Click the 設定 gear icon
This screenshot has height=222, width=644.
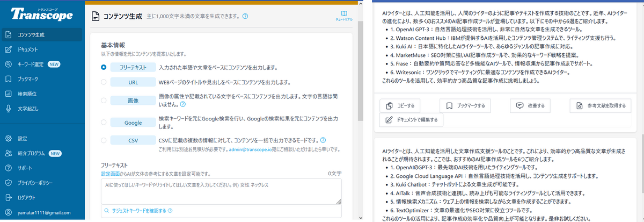click(x=8, y=138)
